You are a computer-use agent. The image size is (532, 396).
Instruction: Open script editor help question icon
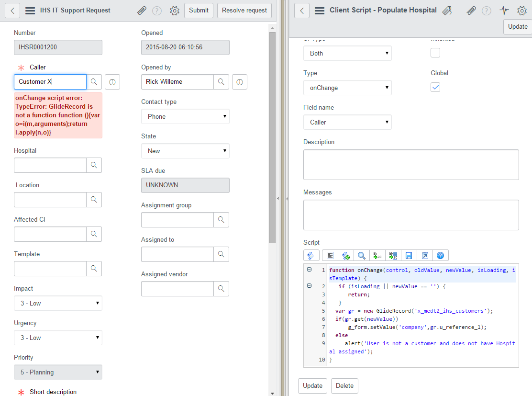pyautogui.click(x=441, y=255)
